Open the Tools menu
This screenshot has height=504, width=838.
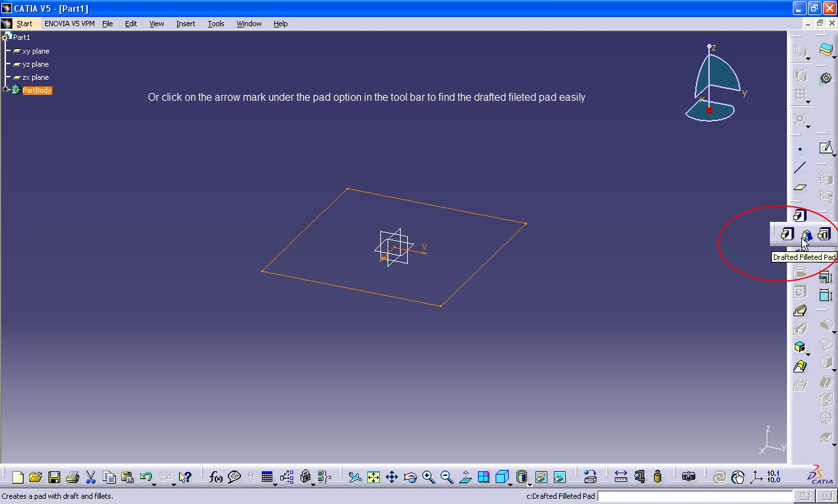point(215,24)
